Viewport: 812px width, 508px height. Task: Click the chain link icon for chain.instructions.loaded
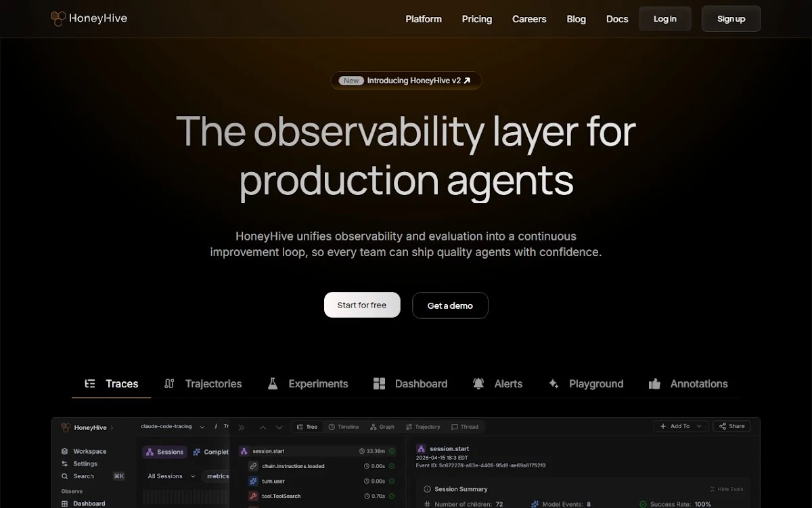pos(253,466)
